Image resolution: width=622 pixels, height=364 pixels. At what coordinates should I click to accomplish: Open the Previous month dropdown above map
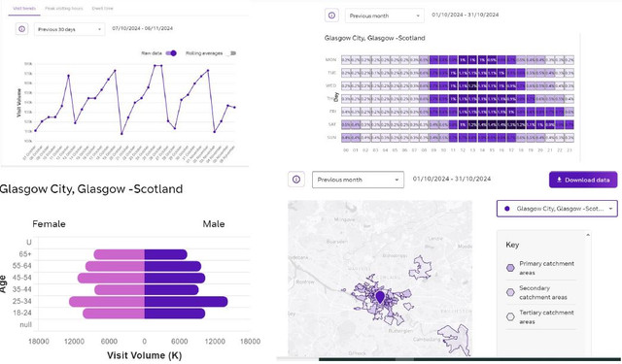[358, 180]
